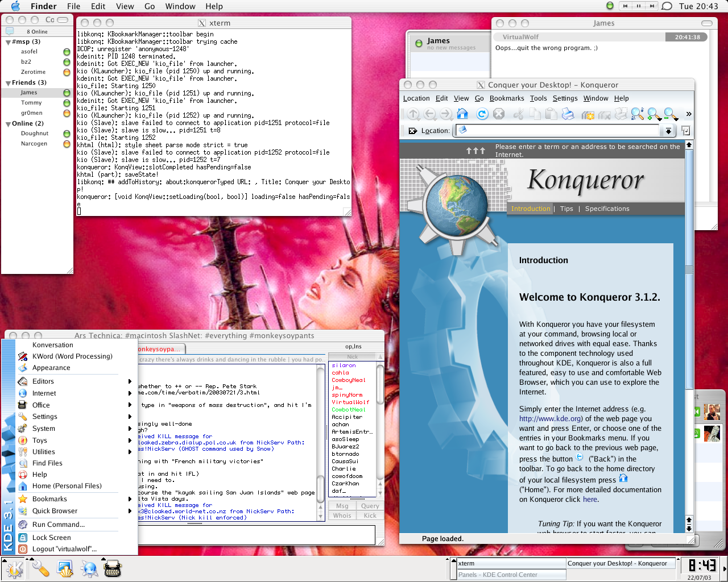728x582 pixels.
Task: Launch the wrench Control Center panel icon
Action: (40, 568)
